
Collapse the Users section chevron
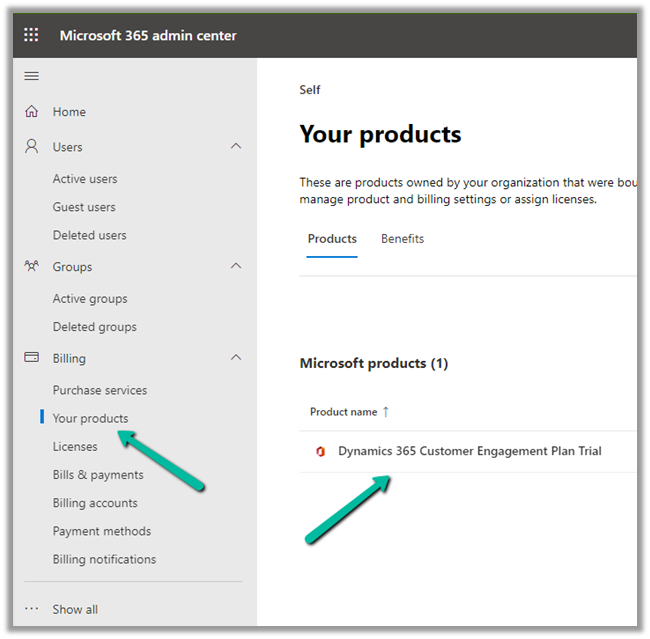(236, 147)
